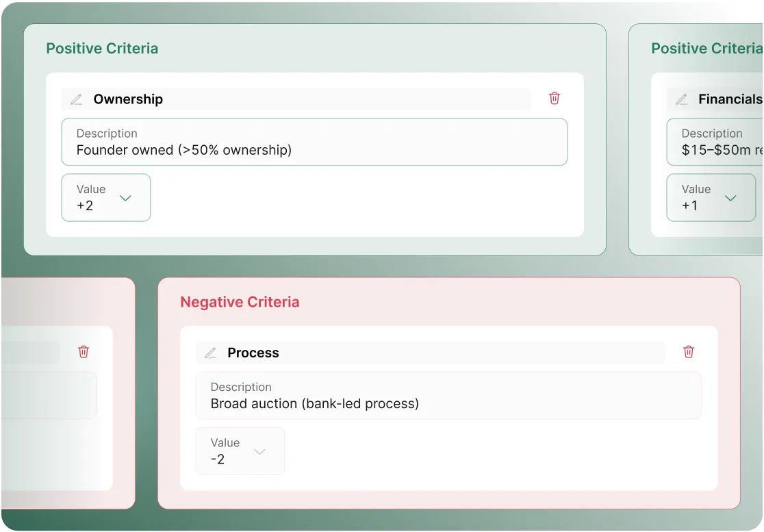This screenshot has height=532, width=764.
Task: Open the Ownership Value dropdown
Action: [x=125, y=197]
